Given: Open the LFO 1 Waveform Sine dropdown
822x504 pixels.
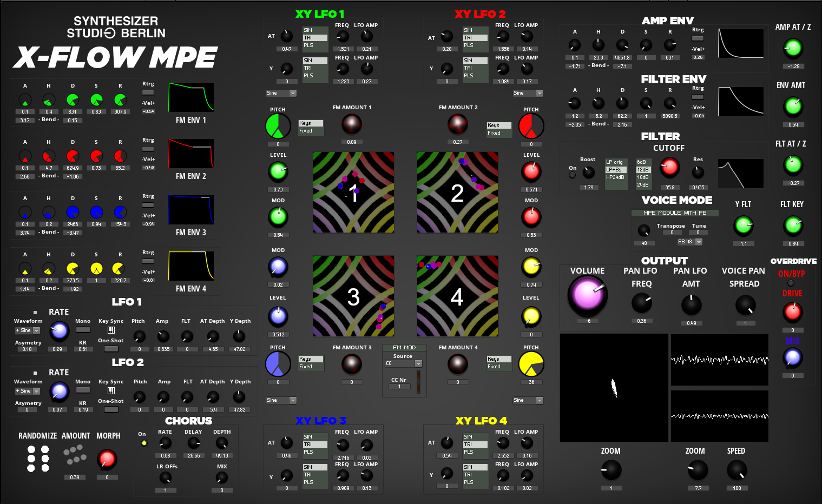Looking at the screenshot, I should pyautogui.click(x=28, y=330).
